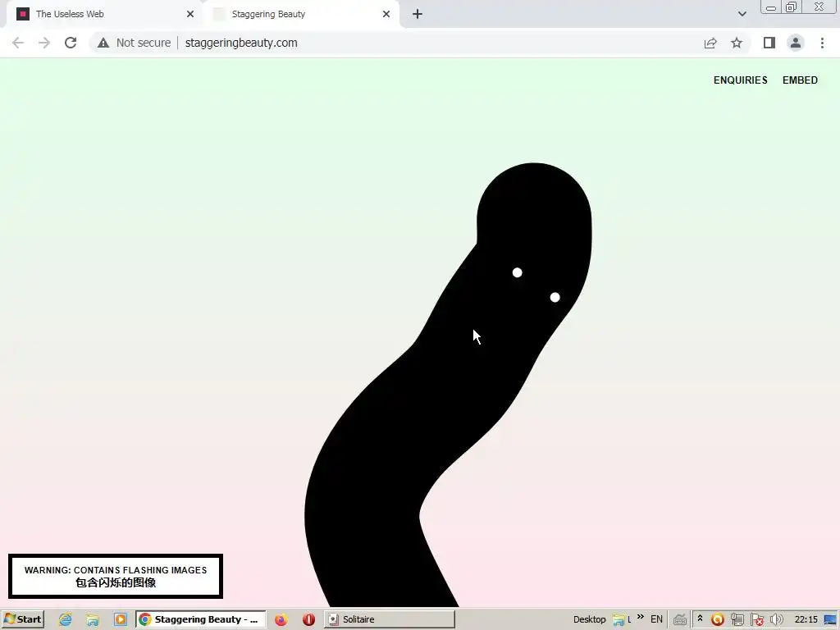Expand the tab search dropdown
The width and height of the screenshot is (840, 630).
point(742,14)
